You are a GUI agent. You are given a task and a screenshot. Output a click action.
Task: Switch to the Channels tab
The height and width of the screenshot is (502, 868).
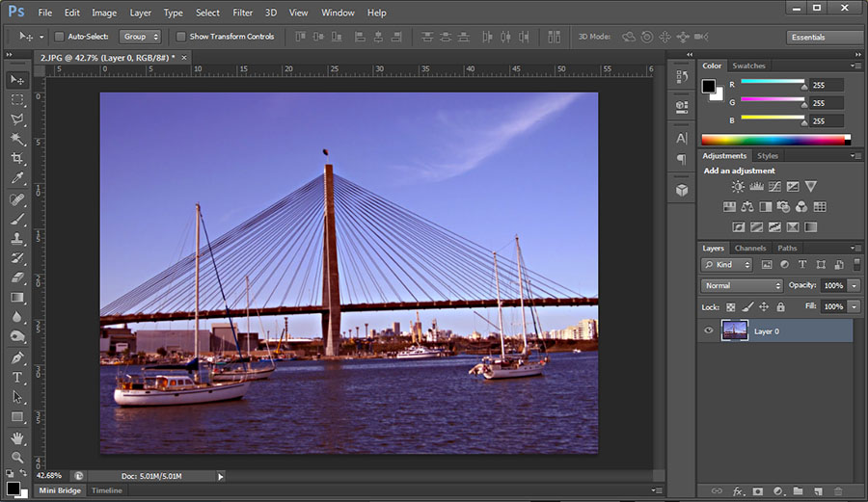pos(750,249)
